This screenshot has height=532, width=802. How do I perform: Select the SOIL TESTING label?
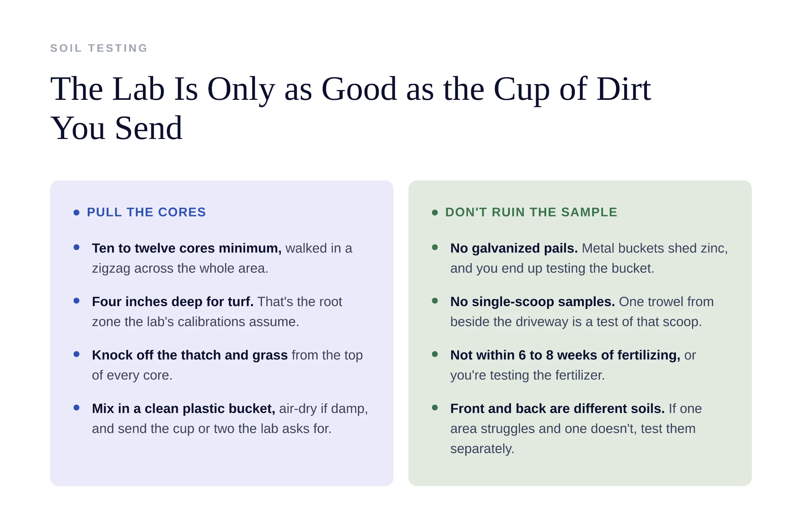tap(99, 48)
